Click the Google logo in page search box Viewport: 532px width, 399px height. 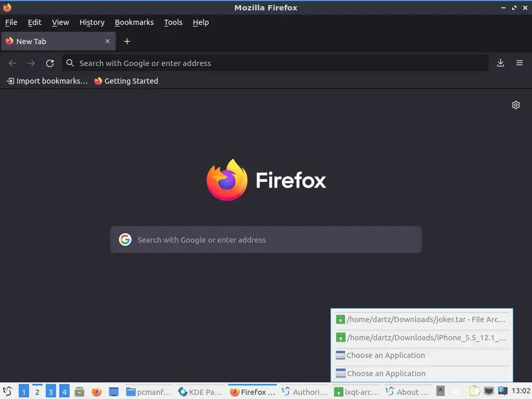click(125, 240)
